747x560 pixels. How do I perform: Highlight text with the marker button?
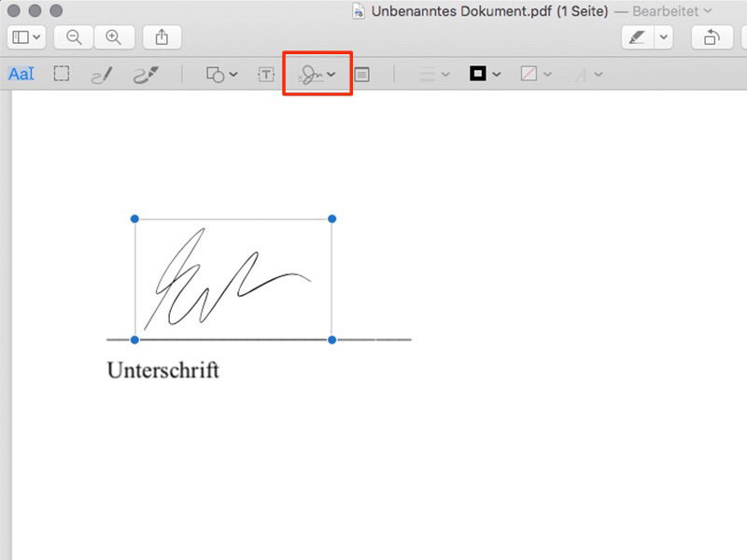point(638,37)
